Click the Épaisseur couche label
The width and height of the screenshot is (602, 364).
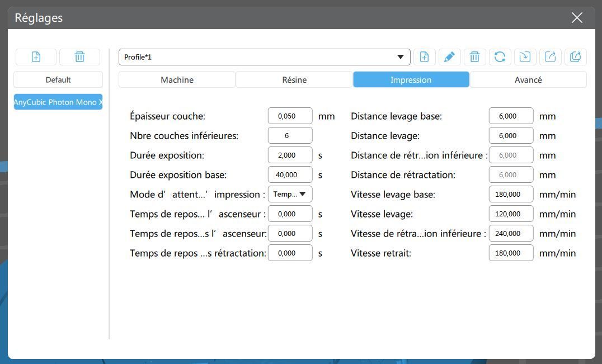pos(167,116)
